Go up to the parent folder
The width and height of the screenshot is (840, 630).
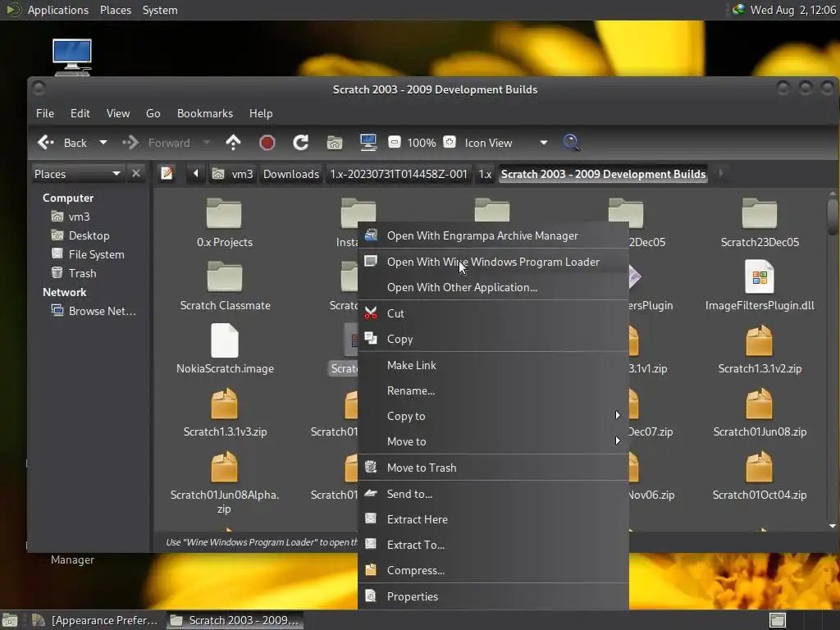233,143
